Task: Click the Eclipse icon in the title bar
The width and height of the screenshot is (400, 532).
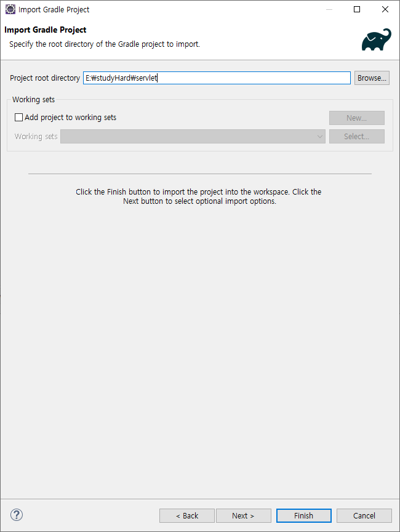Action: pyautogui.click(x=10, y=9)
